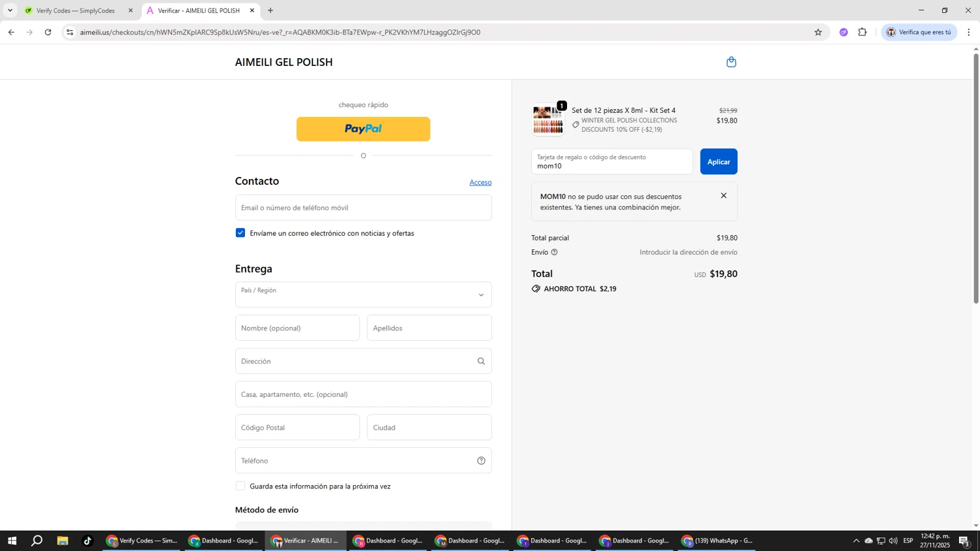
Task: Click the Verifica que eres tú profile button
Action: pyautogui.click(x=919, y=32)
